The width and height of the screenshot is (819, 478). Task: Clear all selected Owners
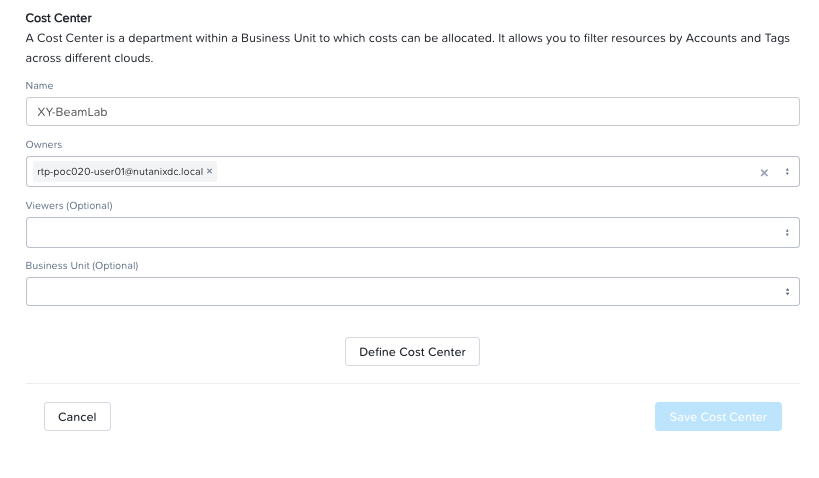764,172
